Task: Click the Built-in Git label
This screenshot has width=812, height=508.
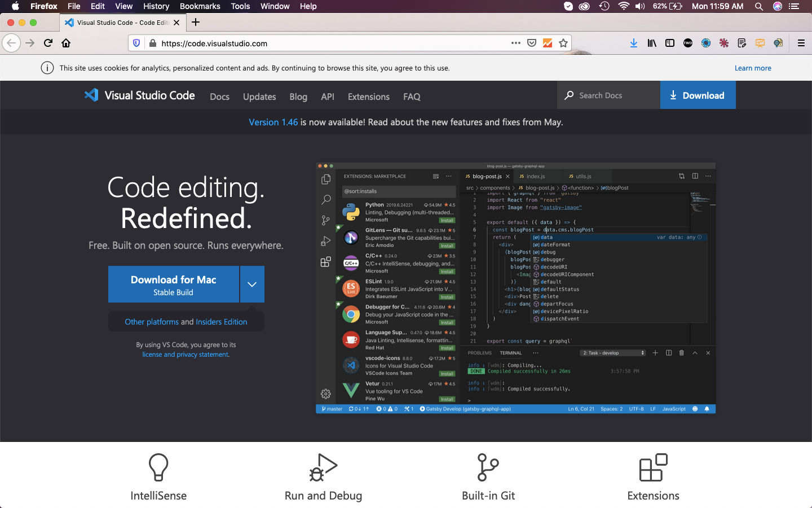Action: [488, 496]
